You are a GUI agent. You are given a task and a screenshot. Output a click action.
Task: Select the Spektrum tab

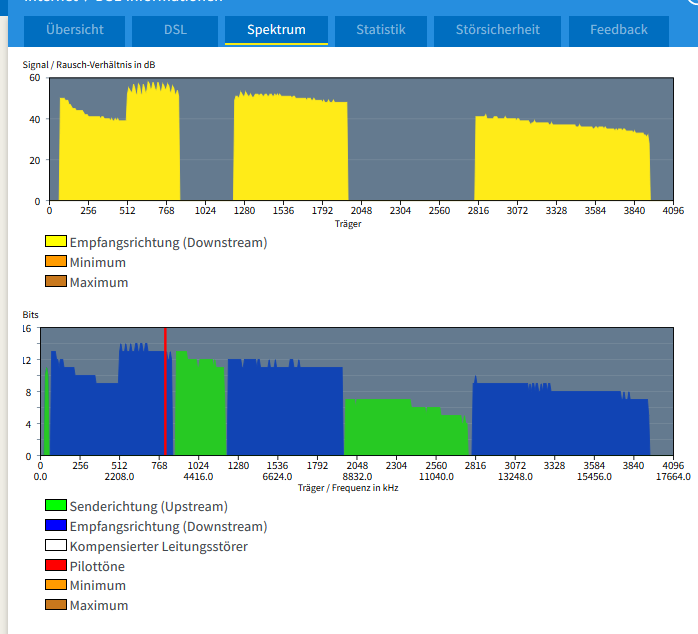(x=276, y=30)
